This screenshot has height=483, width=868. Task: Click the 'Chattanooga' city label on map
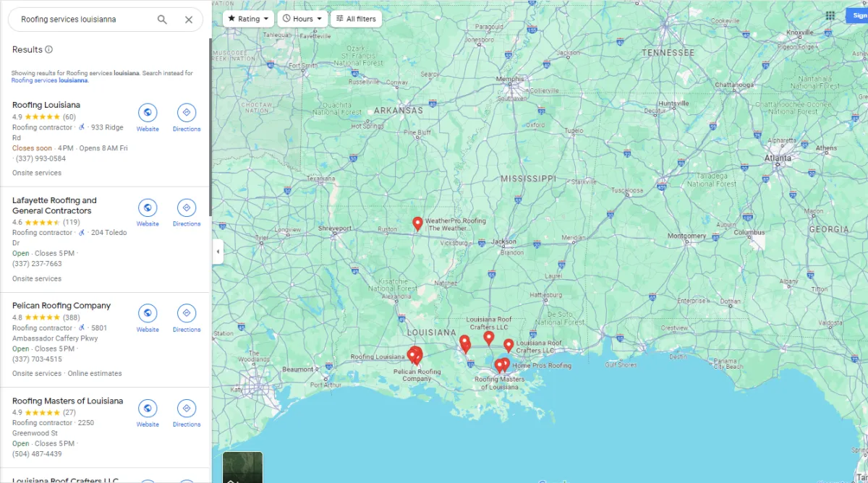pos(735,85)
